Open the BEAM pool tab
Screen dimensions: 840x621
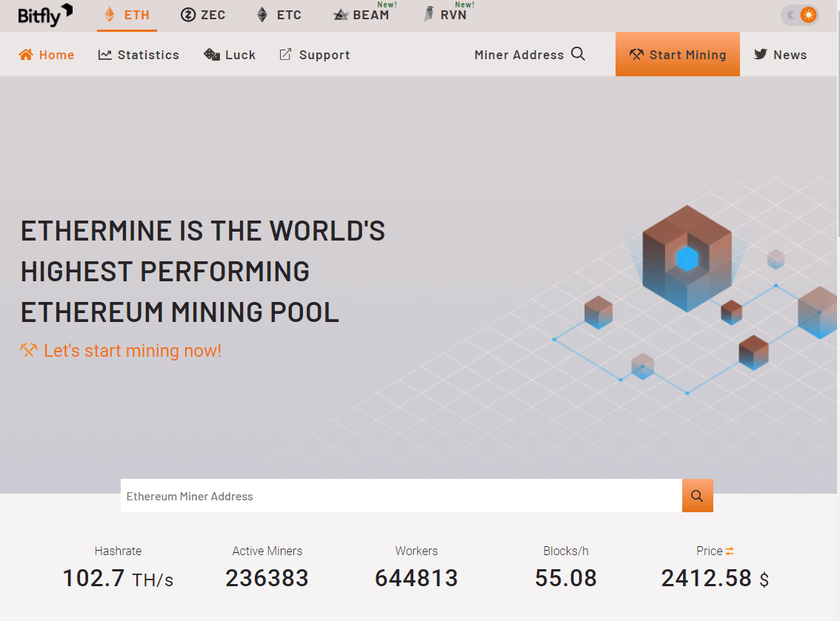pyautogui.click(x=361, y=15)
